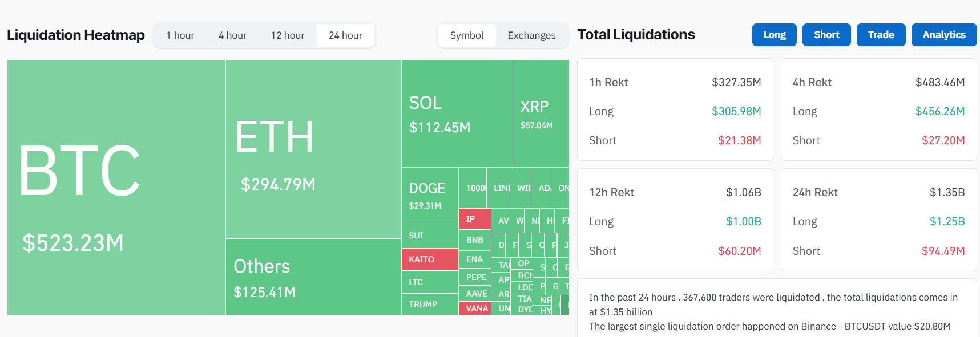Viewport: 980px width, 337px height.
Task: Open the Analytics page
Action: click(x=943, y=34)
